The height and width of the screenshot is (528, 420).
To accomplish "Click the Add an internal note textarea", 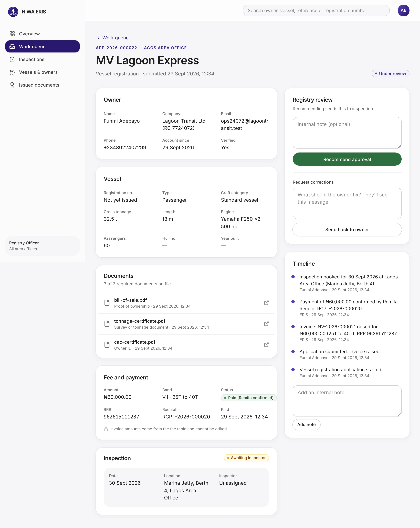I will pos(347,401).
